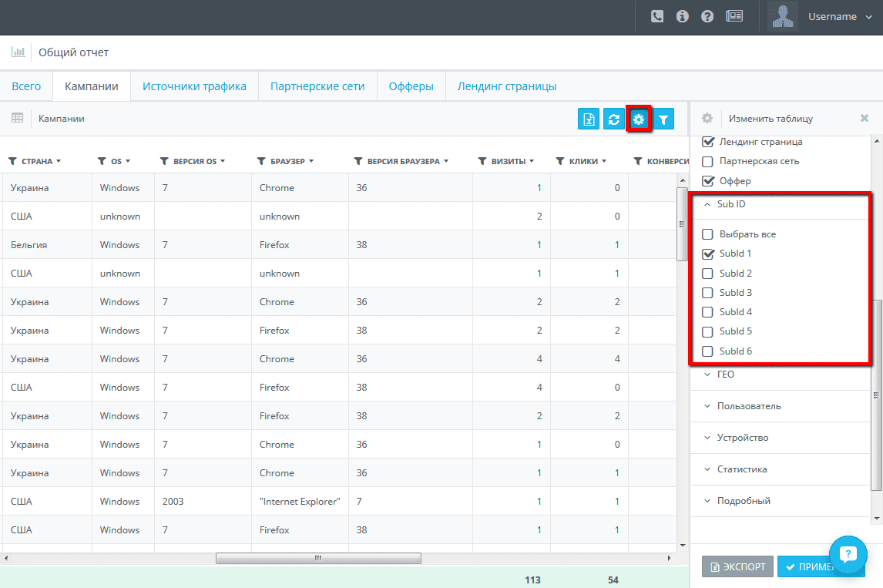The height and width of the screenshot is (588, 883).
Task: Open table settings with the gear icon
Action: coord(639,119)
